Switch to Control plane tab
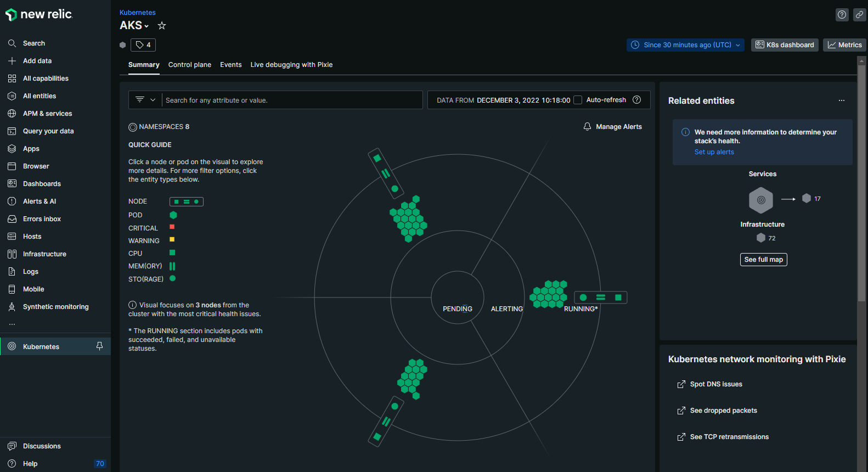 click(190, 65)
